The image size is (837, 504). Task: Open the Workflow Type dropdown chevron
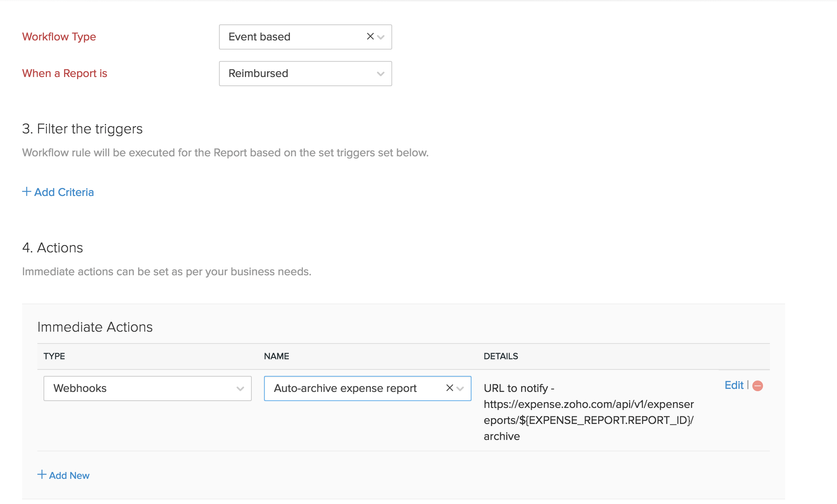(x=380, y=37)
